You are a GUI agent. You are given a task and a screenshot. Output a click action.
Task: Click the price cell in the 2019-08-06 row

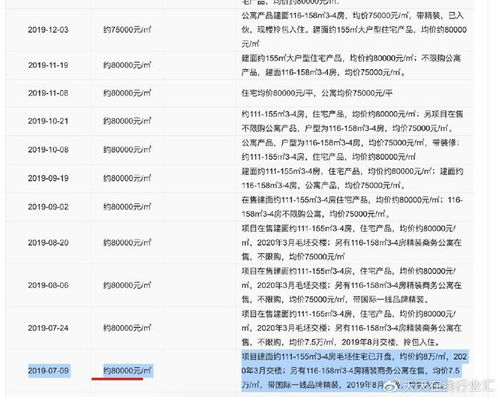point(127,285)
